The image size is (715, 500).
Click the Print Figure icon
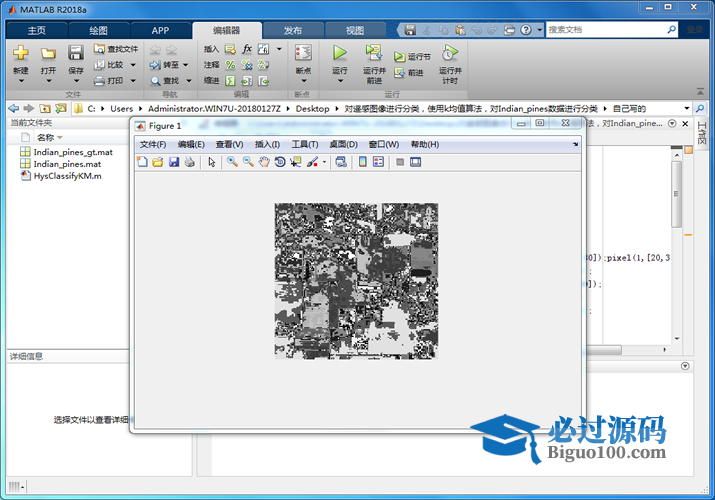pos(190,162)
